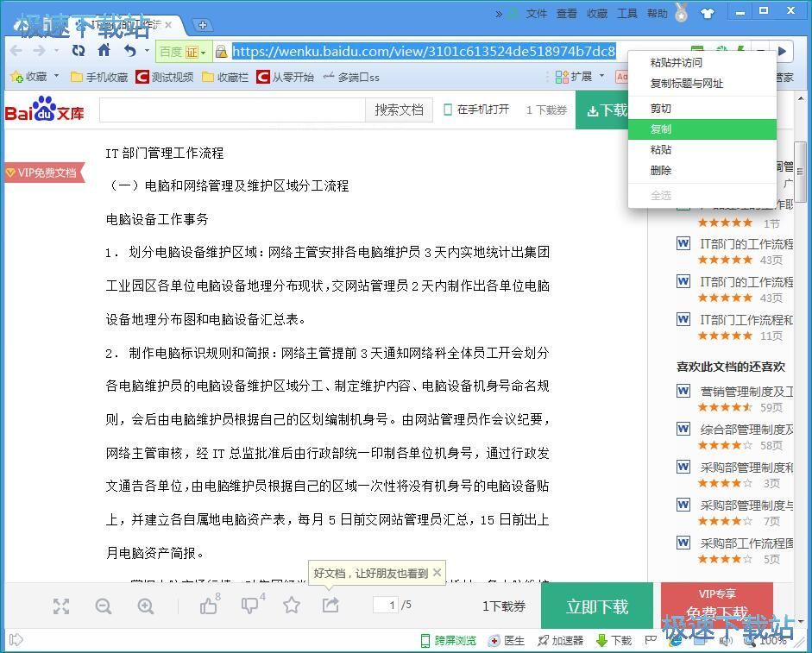Expand the 收藏 bookmark dropdown arrow
Image resolution: width=812 pixels, height=653 pixels.
point(56,76)
